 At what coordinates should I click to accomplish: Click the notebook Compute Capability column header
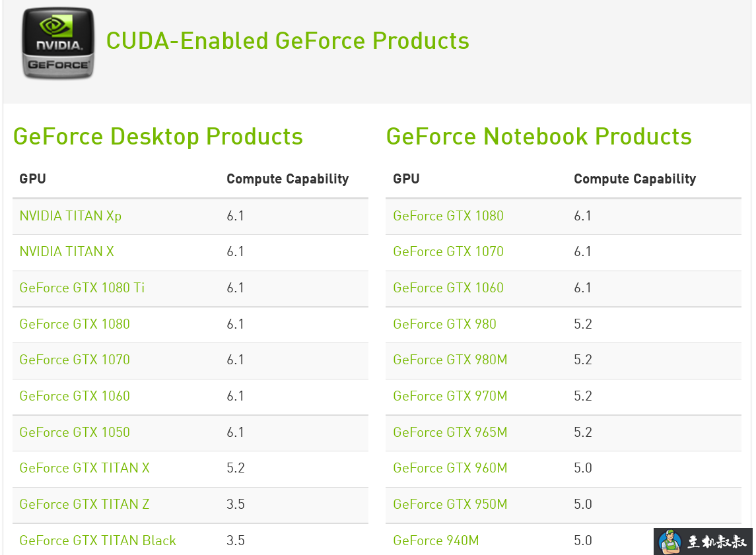[635, 180]
